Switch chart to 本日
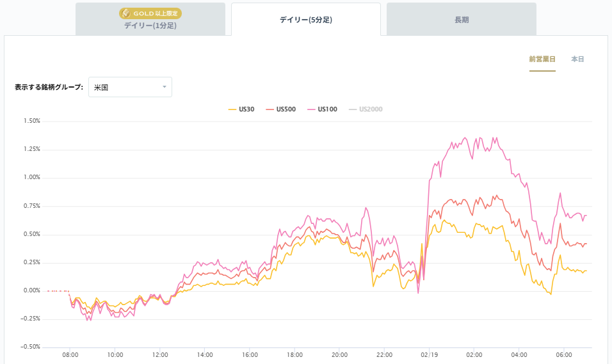The width and height of the screenshot is (612, 364). coord(577,59)
